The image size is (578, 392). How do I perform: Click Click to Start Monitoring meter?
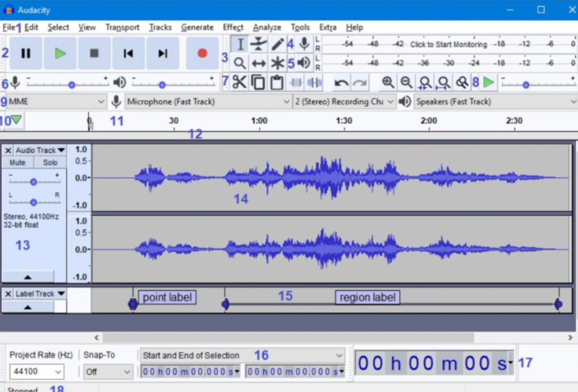pos(449,45)
